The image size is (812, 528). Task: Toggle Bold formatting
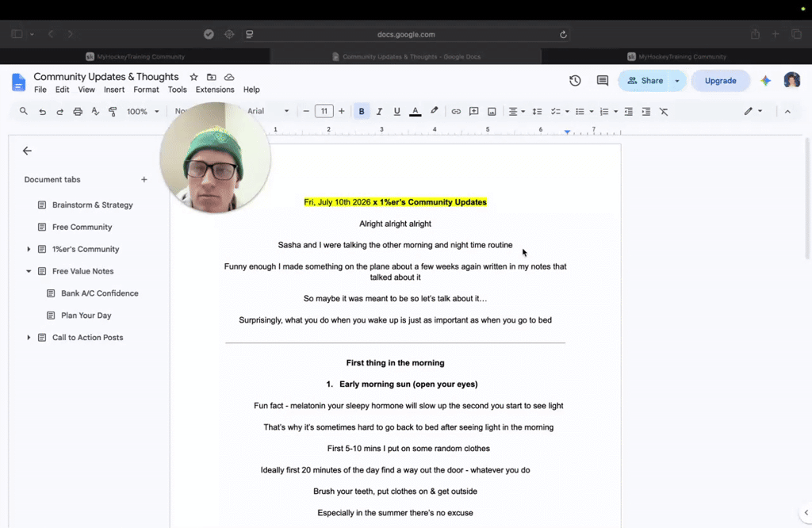[362, 111]
